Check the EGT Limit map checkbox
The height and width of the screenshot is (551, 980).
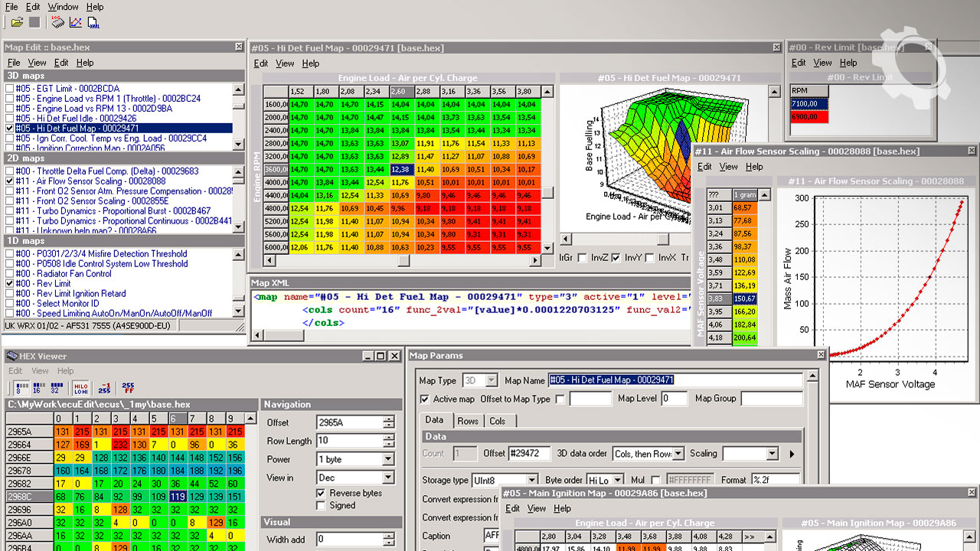tap(9, 89)
